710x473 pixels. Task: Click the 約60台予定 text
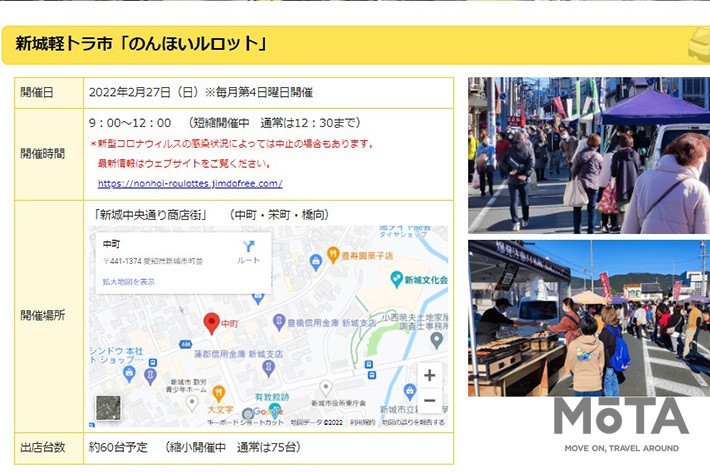click(118, 448)
